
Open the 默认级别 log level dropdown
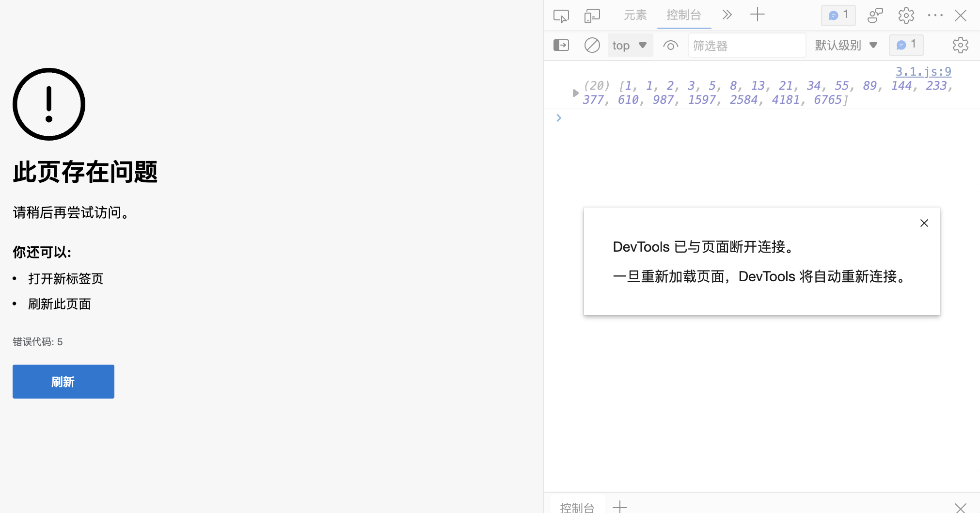[x=846, y=46]
